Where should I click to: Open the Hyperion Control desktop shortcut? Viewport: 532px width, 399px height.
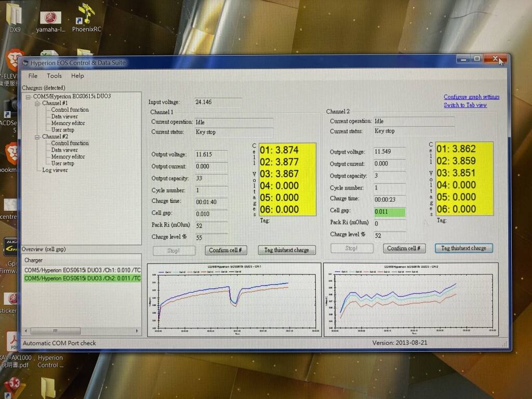tap(50, 362)
